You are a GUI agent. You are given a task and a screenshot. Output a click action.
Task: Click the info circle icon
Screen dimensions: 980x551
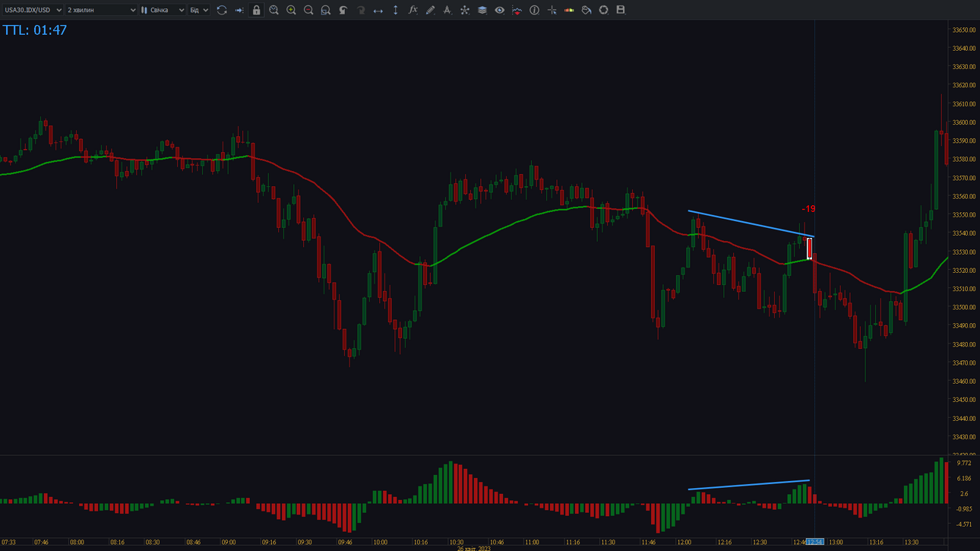(x=534, y=10)
